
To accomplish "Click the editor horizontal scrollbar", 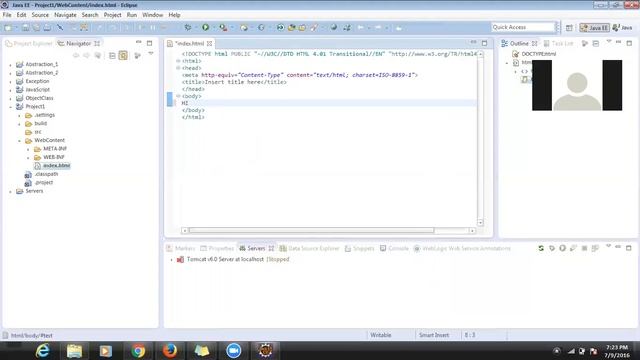I will [311, 231].
